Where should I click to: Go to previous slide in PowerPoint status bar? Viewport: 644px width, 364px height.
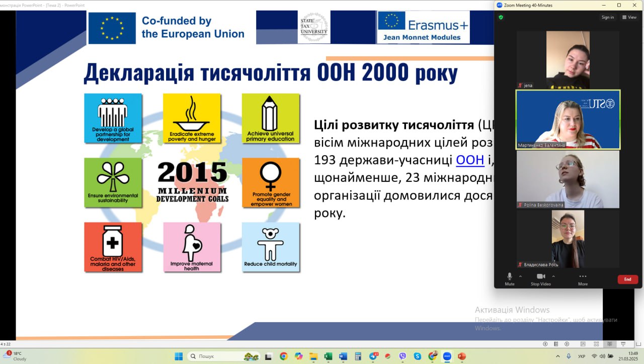[x=545, y=344]
